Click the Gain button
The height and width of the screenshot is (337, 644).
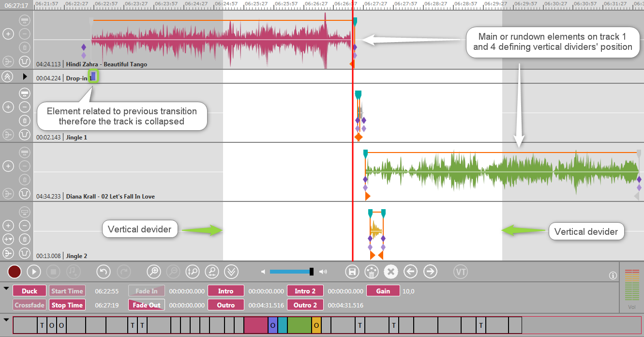[383, 291]
